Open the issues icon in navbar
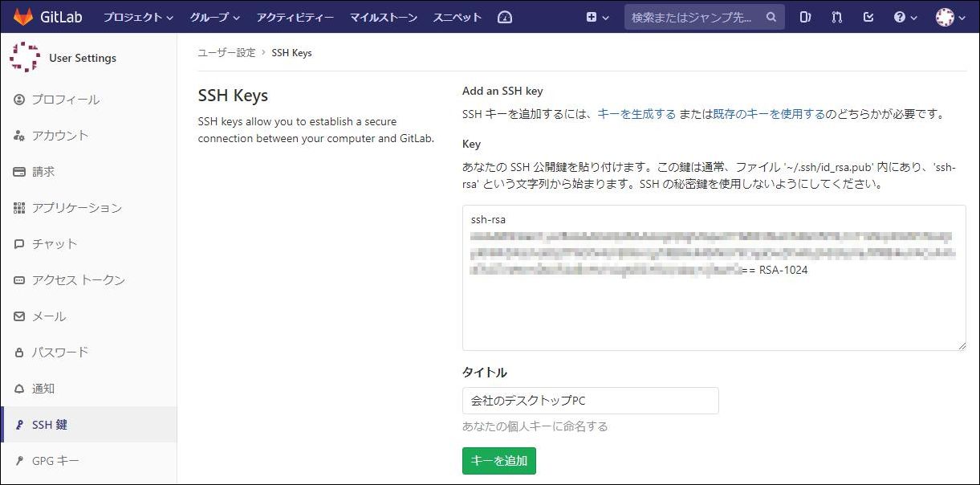This screenshot has height=485, width=980. point(805,17)
